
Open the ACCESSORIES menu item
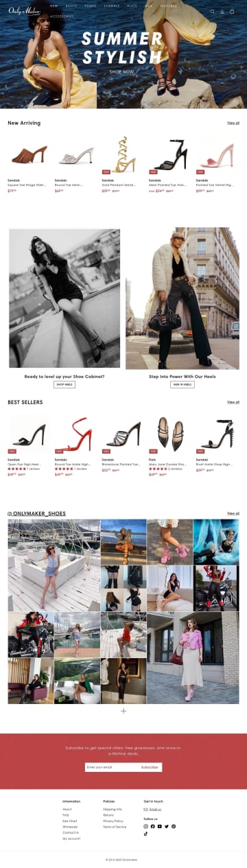pos(62,15)
